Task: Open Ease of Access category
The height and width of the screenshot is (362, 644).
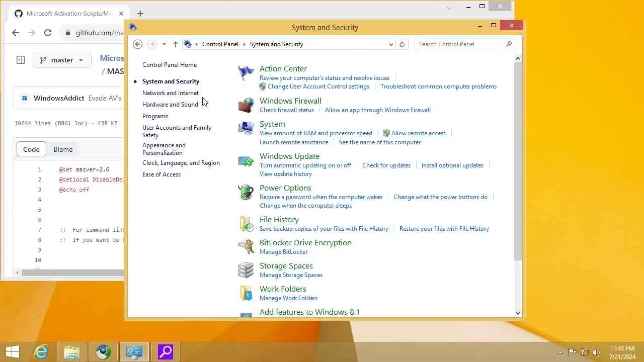Action: tap(162, 174)
